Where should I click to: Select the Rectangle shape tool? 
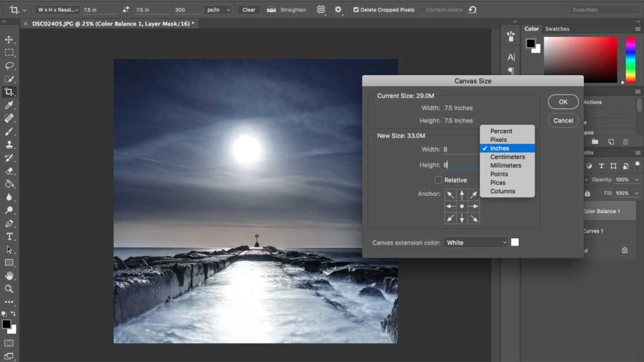[x=9, y=263]
